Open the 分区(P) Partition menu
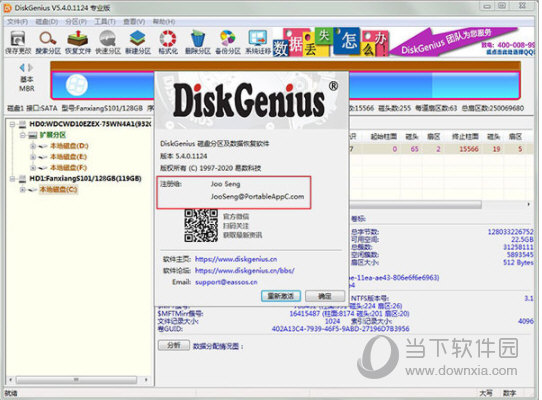The height and width of the screenshot is (400, 542). 76,21
